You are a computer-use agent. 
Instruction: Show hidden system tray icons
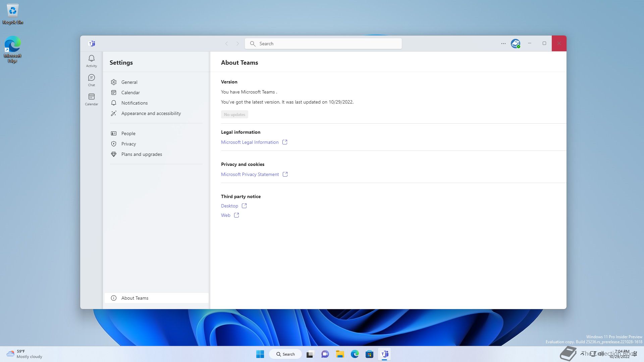(x=583, y=354)
